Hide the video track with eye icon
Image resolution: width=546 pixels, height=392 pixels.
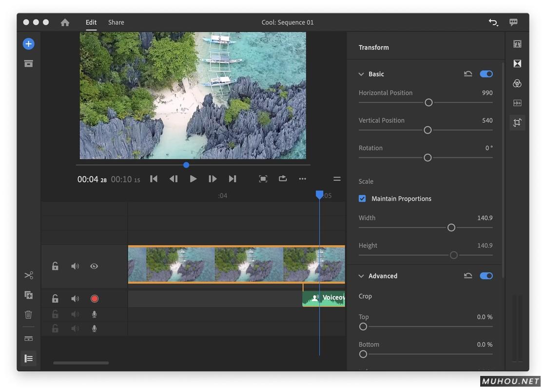point(94,266)
